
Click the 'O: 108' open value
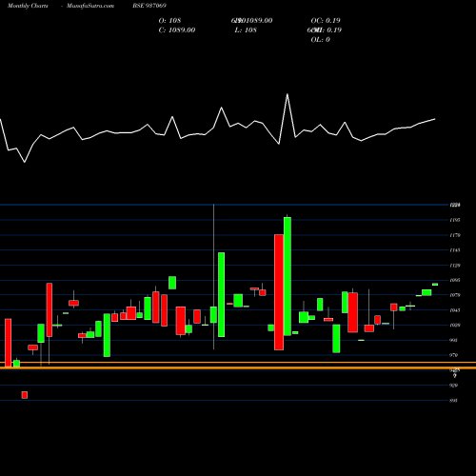(169, 21)
